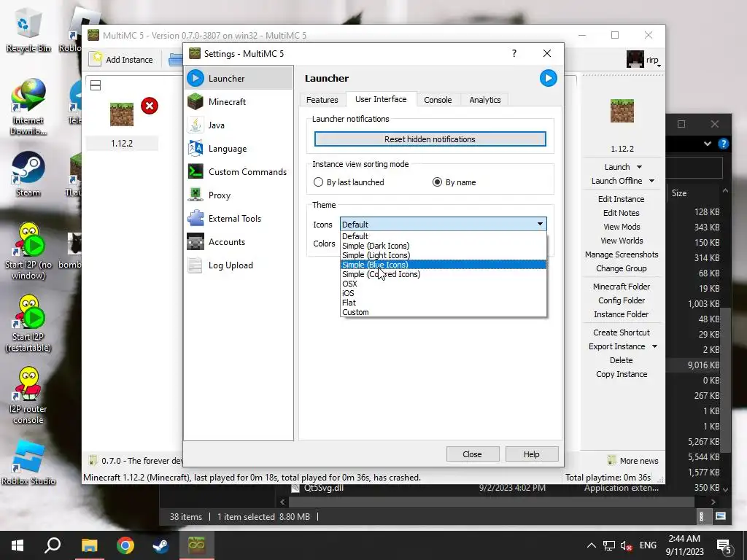Viewport: 747px width, 560px height.
Task: Click the ENG language indicator
Action: [648, 545]
